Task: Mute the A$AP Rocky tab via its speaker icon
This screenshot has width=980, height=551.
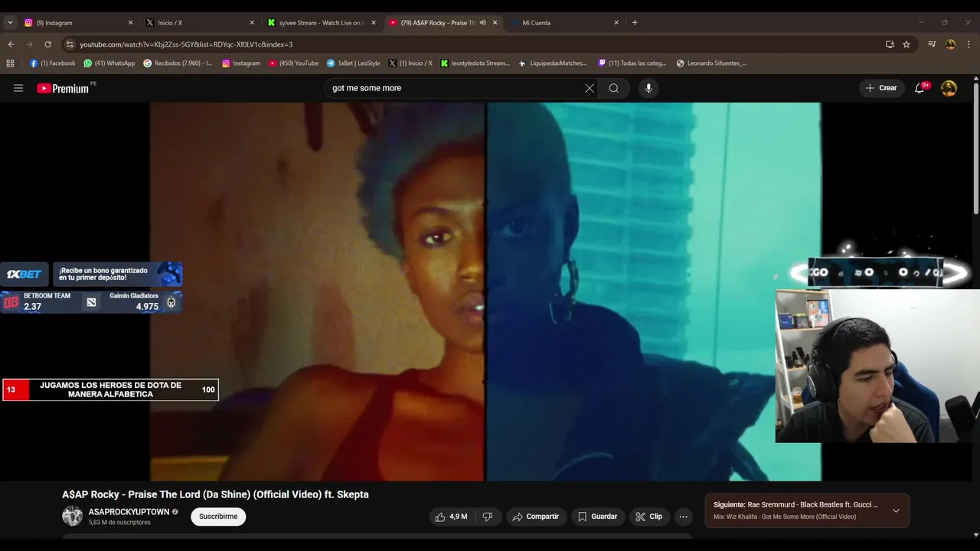Action: pyautogui.click(x=482, y=23)
